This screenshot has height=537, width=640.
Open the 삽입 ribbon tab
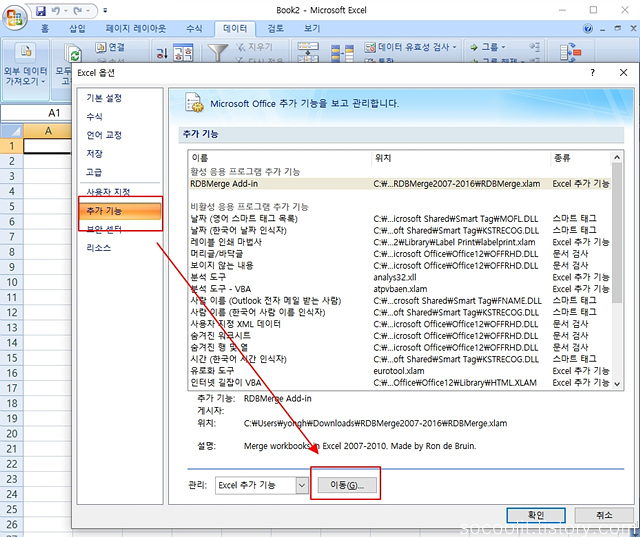(x=77, y=29)
